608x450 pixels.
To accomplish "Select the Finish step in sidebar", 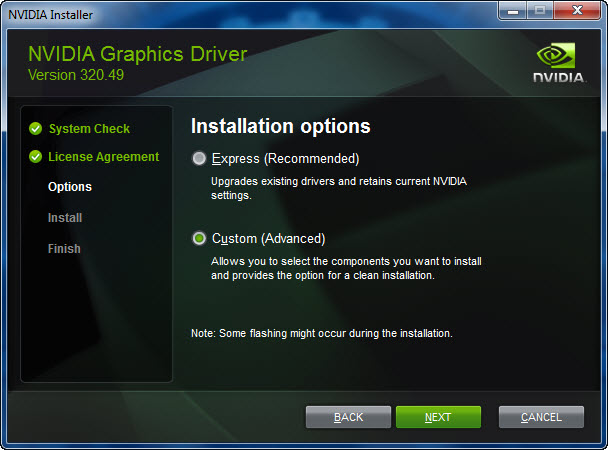I will pyautogui.click(x=64, y=249).
